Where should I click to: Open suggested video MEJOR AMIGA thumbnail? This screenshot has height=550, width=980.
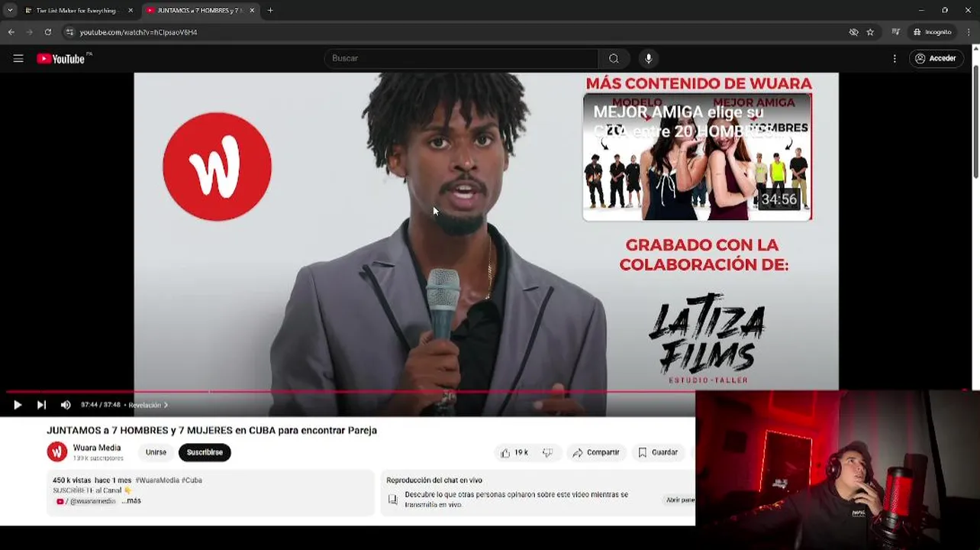point(697,157)
